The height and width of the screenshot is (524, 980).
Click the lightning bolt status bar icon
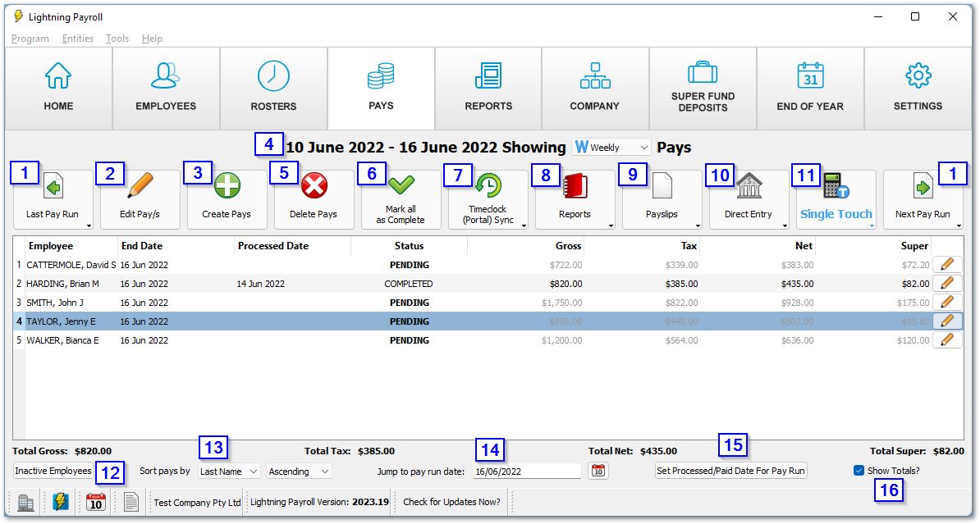(x=61, y=502)
